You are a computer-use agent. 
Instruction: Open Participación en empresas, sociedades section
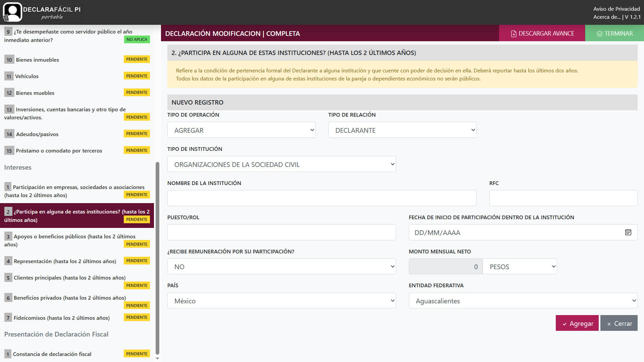point(77,191)
